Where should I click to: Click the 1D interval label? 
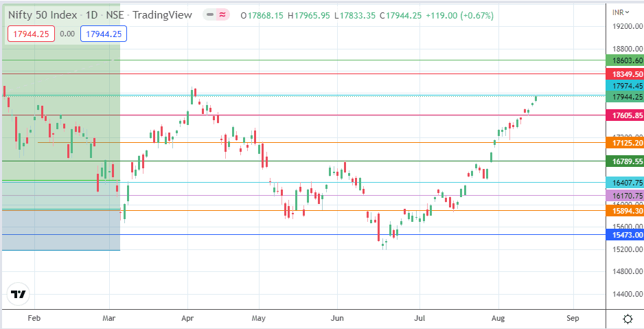91,15
